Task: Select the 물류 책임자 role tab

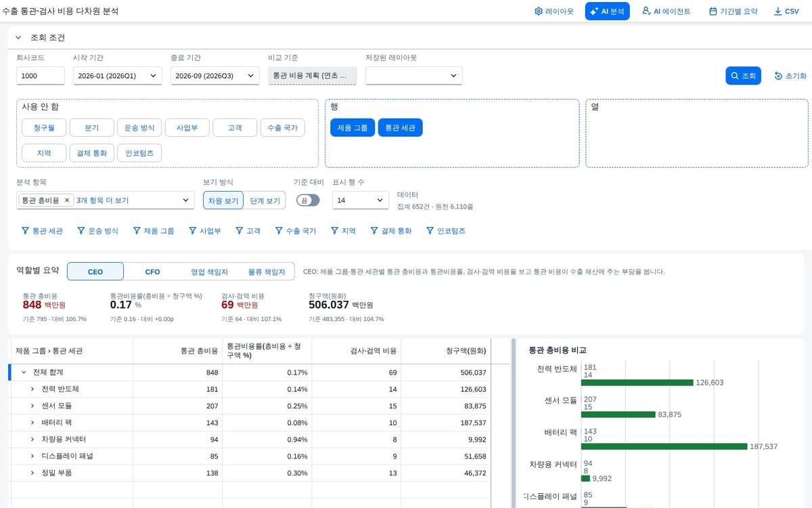Action: [266, 272]
